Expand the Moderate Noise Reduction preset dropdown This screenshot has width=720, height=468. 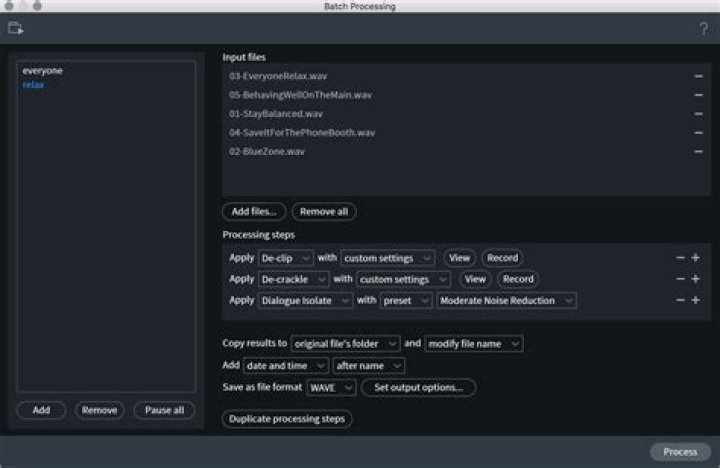(505, 300)
